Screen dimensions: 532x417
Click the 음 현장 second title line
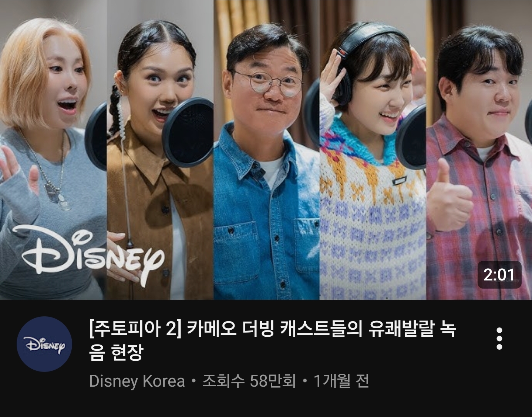(x=115, y=353)
